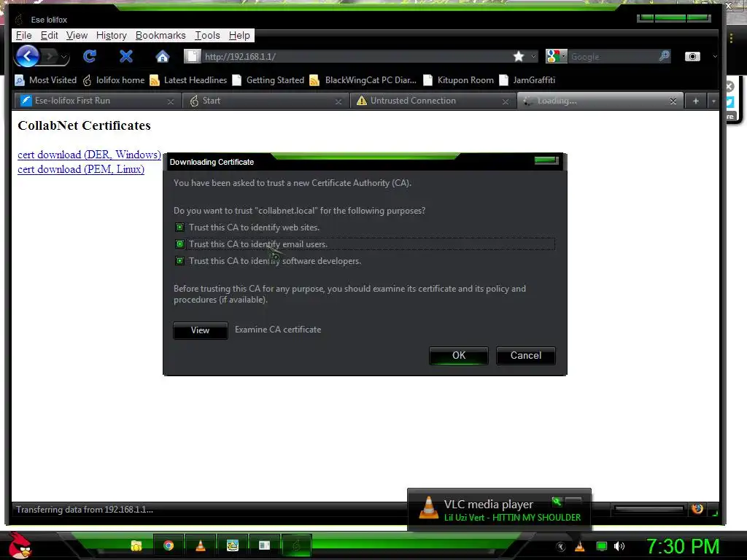
Task: Close the Start tab
Action: click(x=338, y=101)
